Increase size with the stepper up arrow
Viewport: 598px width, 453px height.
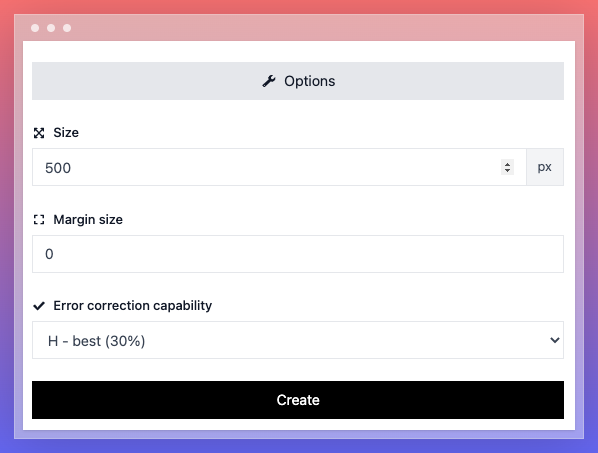(507, 164)
